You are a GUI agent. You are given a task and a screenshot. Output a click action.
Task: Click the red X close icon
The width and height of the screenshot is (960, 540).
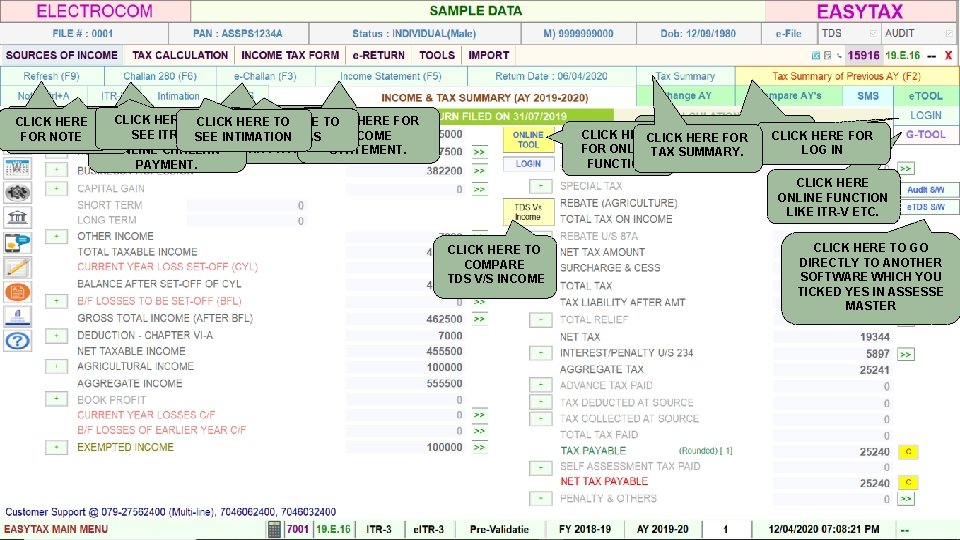point(948,55)
